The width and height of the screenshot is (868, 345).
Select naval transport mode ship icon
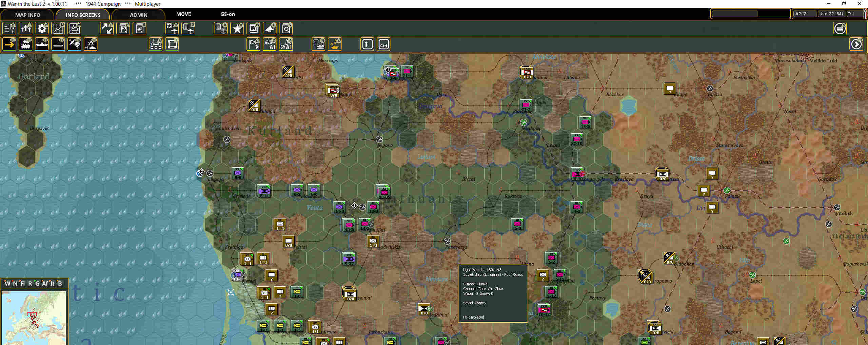click(42, 44)
